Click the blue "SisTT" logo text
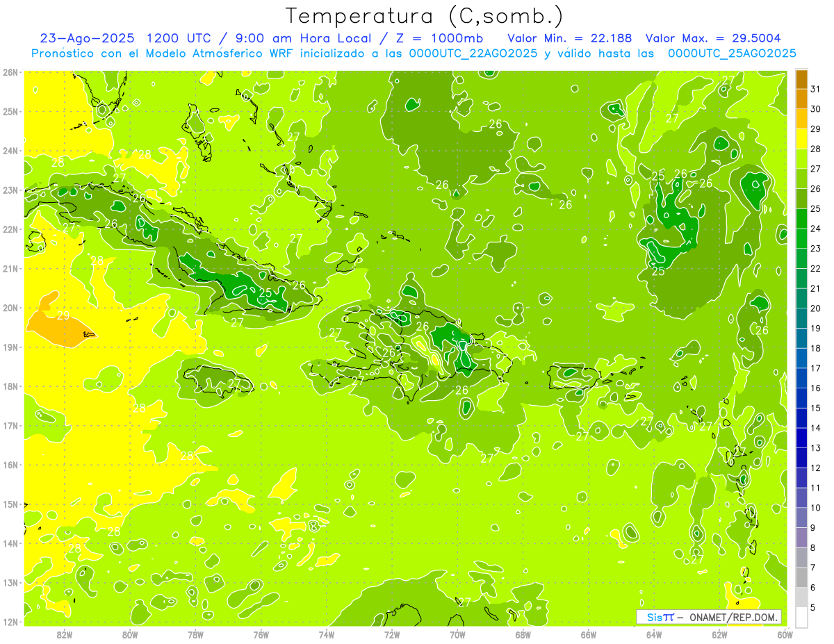The width and height of the screenshot is (834, 644). [x=660, y=617]
